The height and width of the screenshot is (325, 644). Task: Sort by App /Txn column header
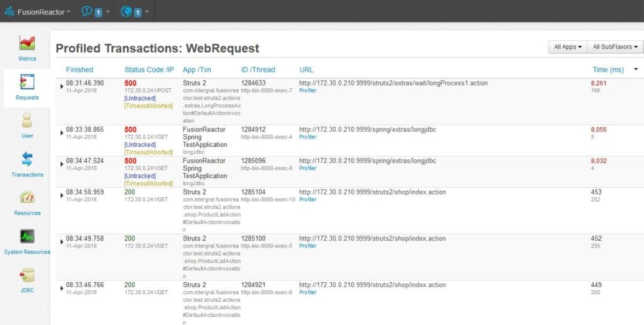pyautogui.click(x=197, y=70)
